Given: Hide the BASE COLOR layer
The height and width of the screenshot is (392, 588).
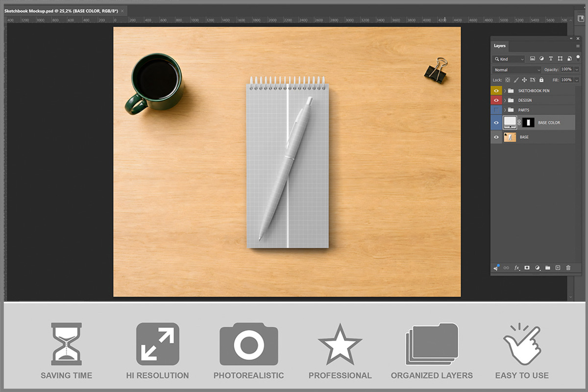Looking at the screenshot, I should (496, 122).
